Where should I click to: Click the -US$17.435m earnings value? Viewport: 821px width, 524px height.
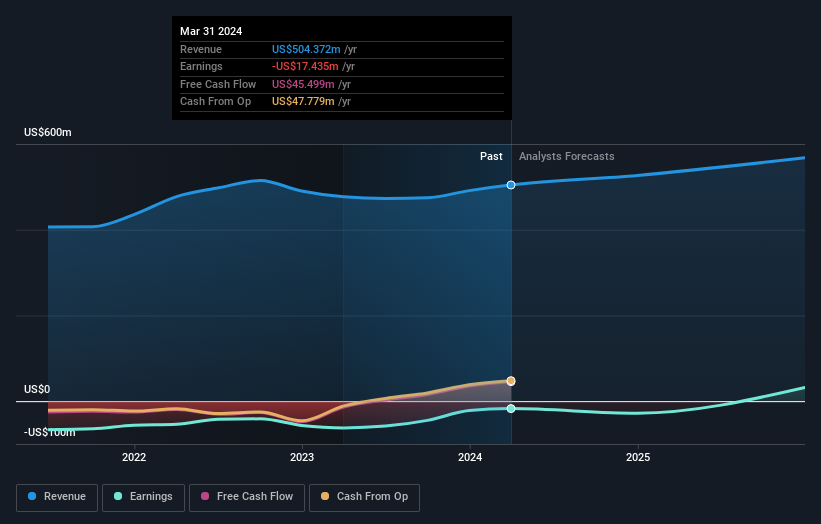click(x=305, y=66)
